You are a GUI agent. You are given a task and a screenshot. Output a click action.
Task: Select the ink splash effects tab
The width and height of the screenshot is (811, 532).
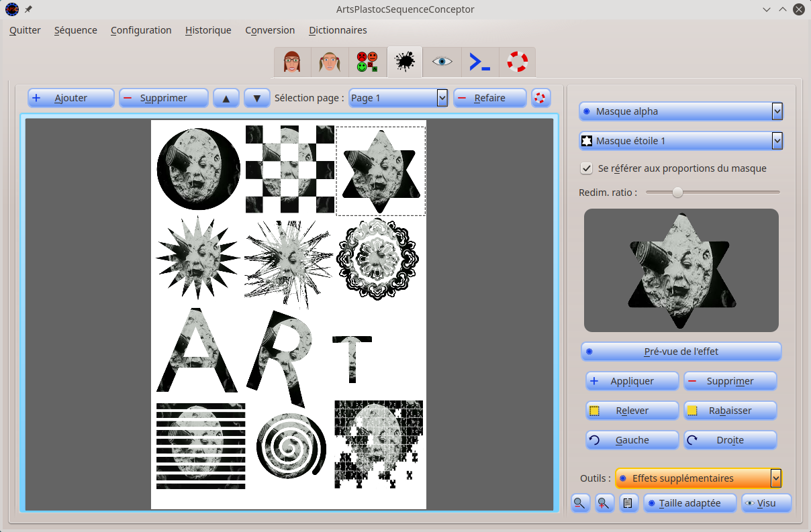click(x=405, y=62)
